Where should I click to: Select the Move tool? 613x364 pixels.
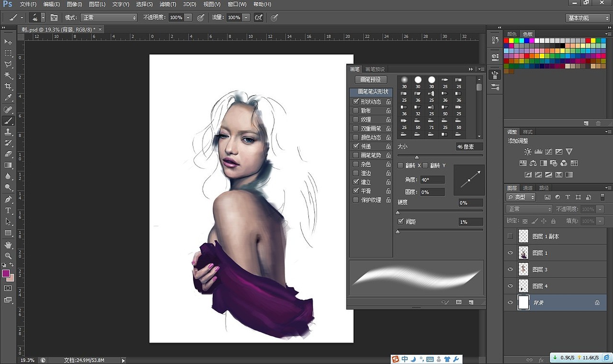point(8,42)
